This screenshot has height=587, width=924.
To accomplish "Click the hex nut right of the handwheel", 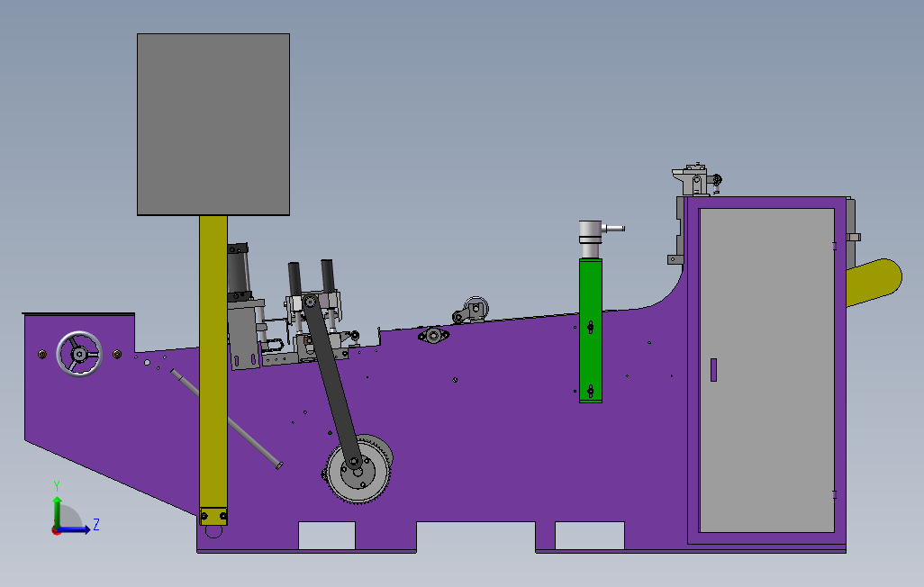I will coord(117,354).
